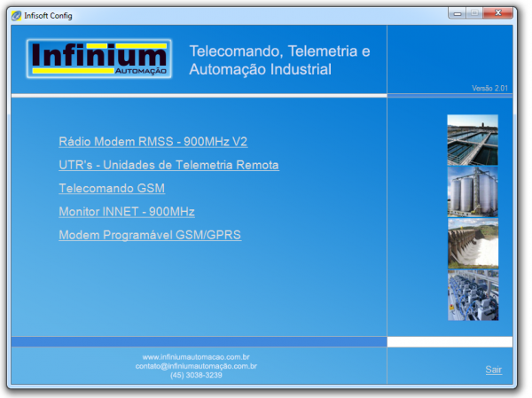532x398 pixels.
Task: Select the Telecomando GSM link
Action: click(112, 189)
